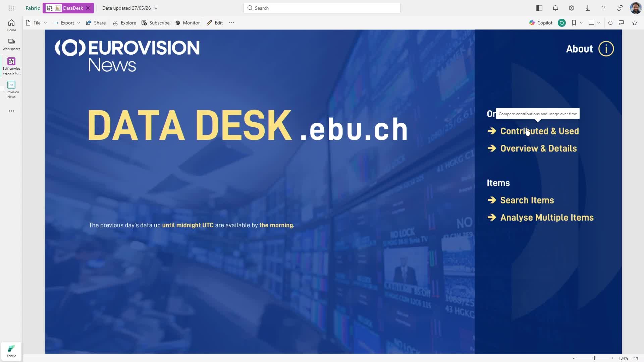Open Workspaces in left sidebar

tap(11, 44)
